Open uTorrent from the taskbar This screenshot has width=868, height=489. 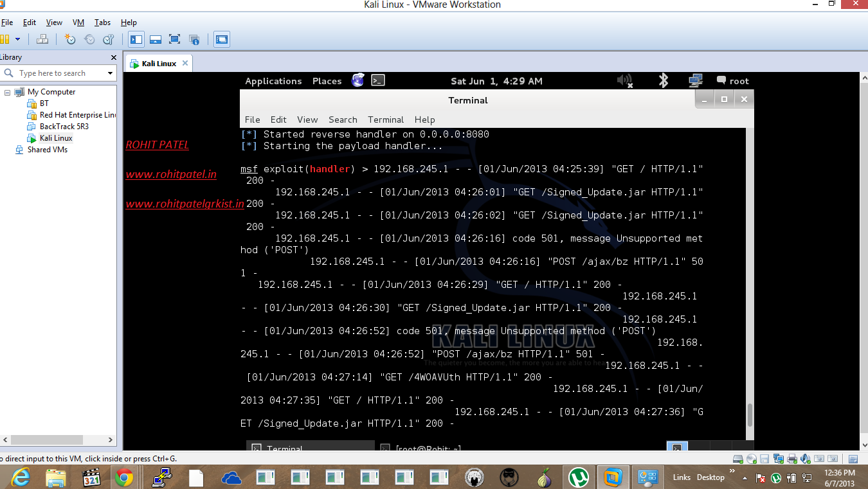579,477
